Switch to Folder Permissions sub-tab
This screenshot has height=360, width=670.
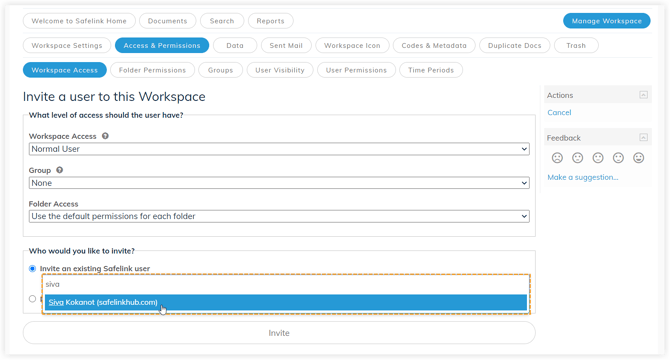coord(153,70)
